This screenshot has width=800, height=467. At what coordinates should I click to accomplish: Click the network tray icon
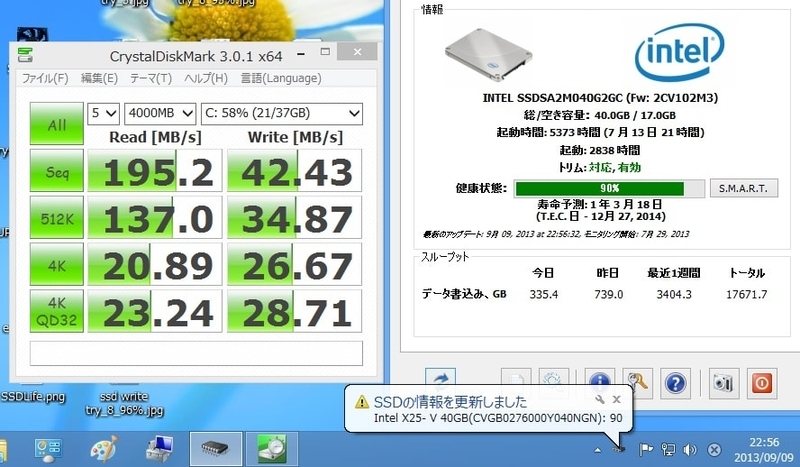click(668, 449)
